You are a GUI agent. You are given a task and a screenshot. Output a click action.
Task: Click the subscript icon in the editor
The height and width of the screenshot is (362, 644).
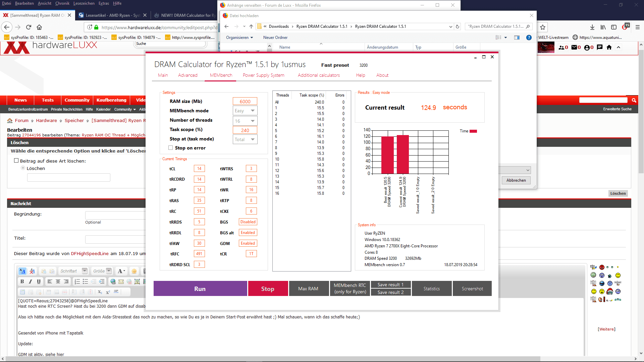100,292
